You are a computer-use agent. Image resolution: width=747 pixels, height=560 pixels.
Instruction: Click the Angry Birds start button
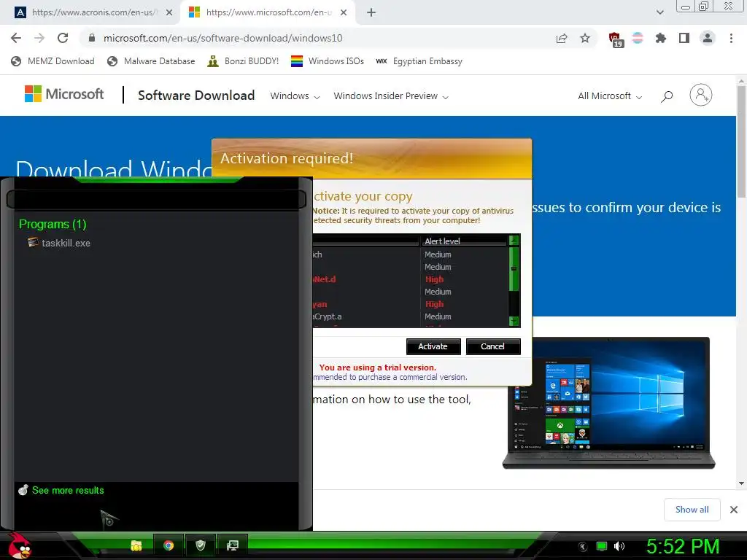tap(20, 545)
